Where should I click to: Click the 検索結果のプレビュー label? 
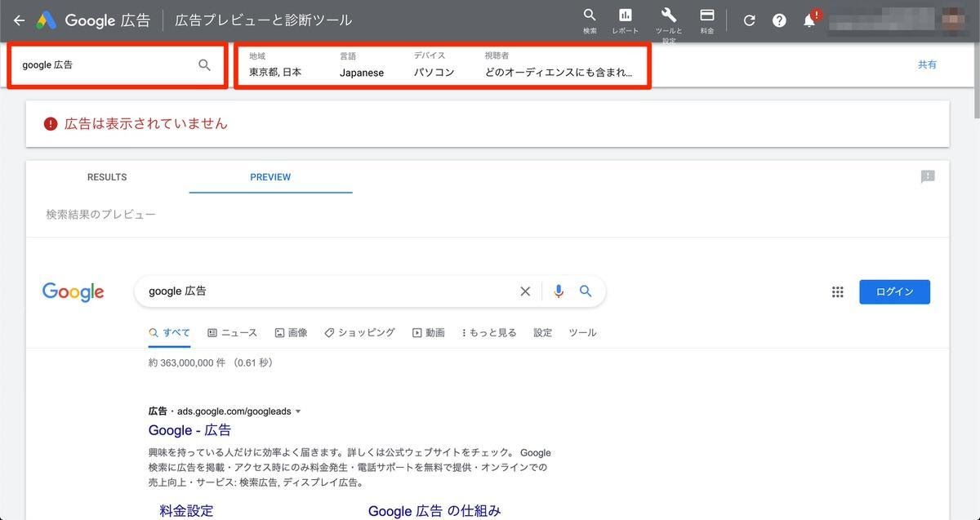[100, 215]
